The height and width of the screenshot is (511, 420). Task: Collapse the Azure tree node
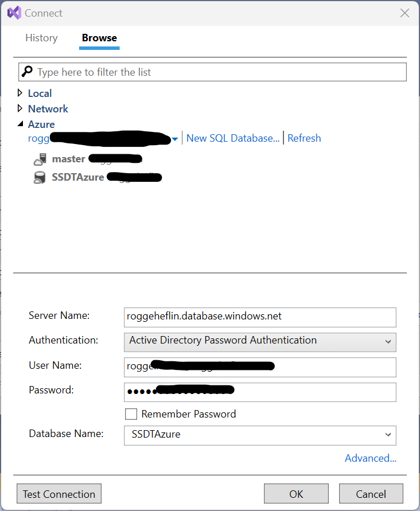21,124
